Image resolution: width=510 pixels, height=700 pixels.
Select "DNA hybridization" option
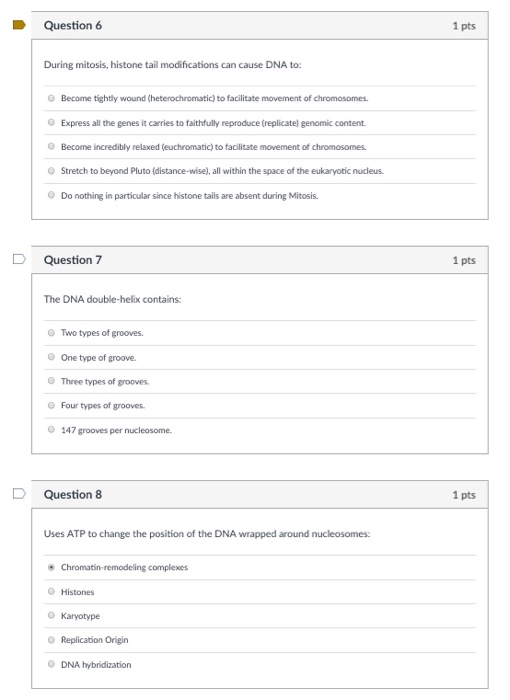[51, 664]
